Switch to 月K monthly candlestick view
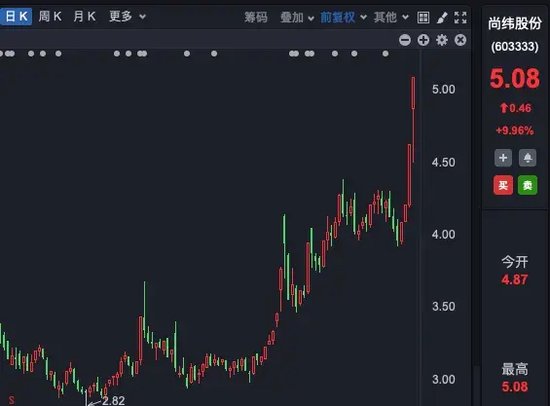The height and width of the screenshot is (406, 550). [84, 16]
